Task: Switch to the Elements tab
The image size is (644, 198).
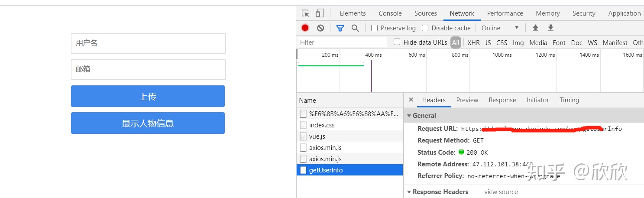Action: tap(353, 13)
